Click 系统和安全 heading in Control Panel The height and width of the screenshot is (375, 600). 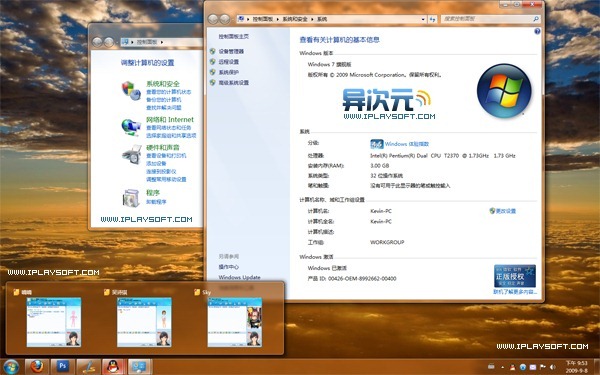point(163,84)
